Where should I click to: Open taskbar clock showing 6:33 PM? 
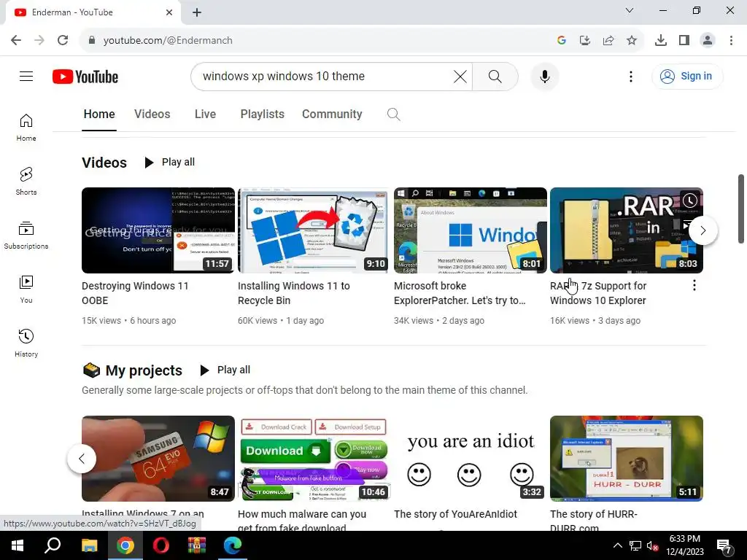[685, 545]
